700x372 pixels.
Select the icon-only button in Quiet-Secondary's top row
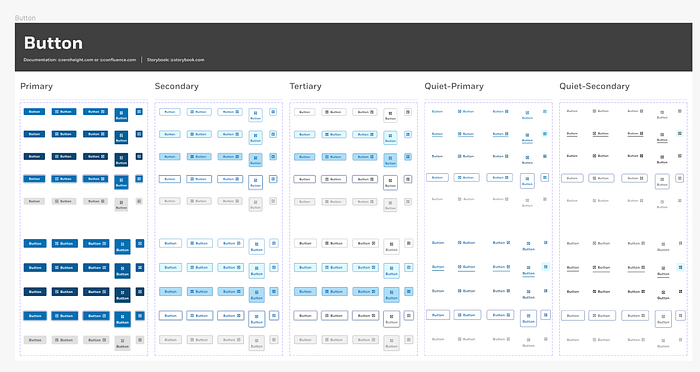(679, 111)
